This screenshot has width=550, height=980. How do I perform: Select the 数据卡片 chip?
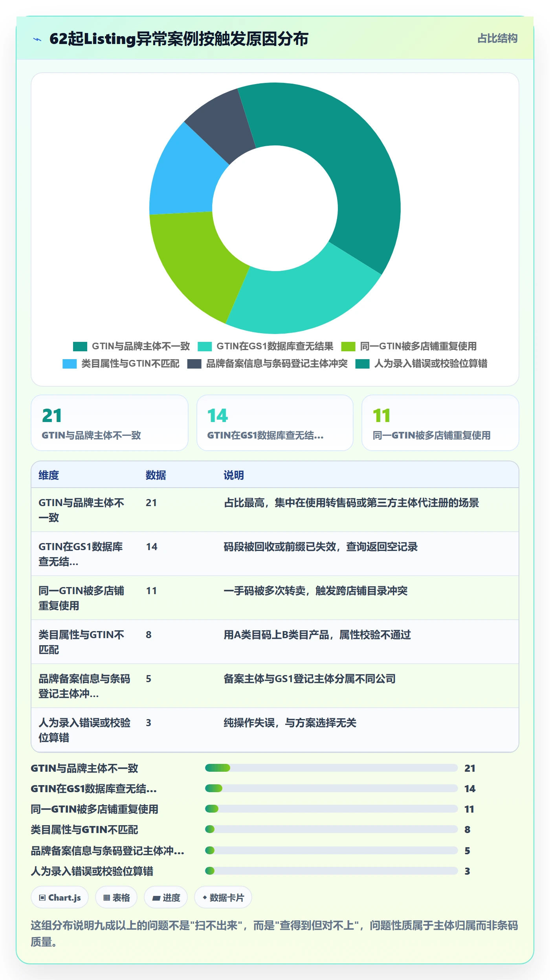pos(223,897)
